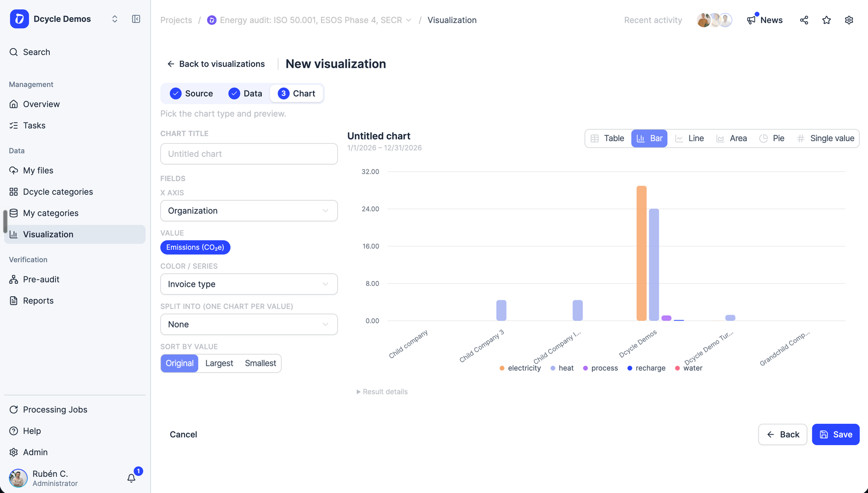The height and width of the screenshot is (493, 868).
Task: Click the Pre-audit hierarchy icon
Action: (x=14, y=280)
